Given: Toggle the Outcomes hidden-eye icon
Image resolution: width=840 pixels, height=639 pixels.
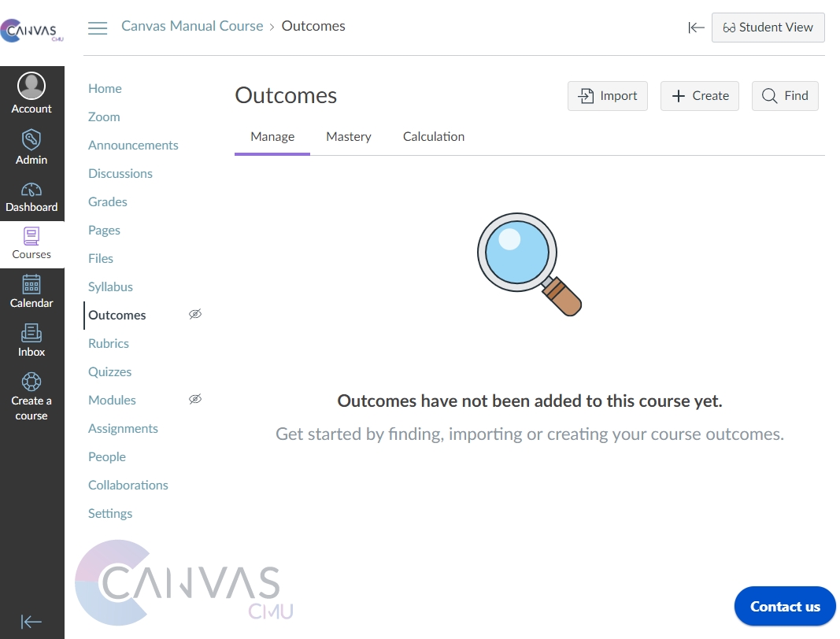Looking at the screenshot, I should pos(195,314).
